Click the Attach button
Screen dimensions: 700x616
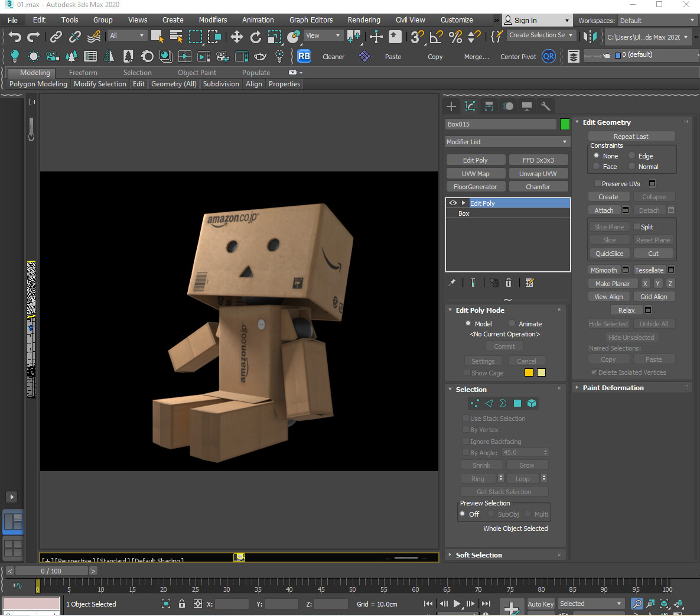click(604, 210)
